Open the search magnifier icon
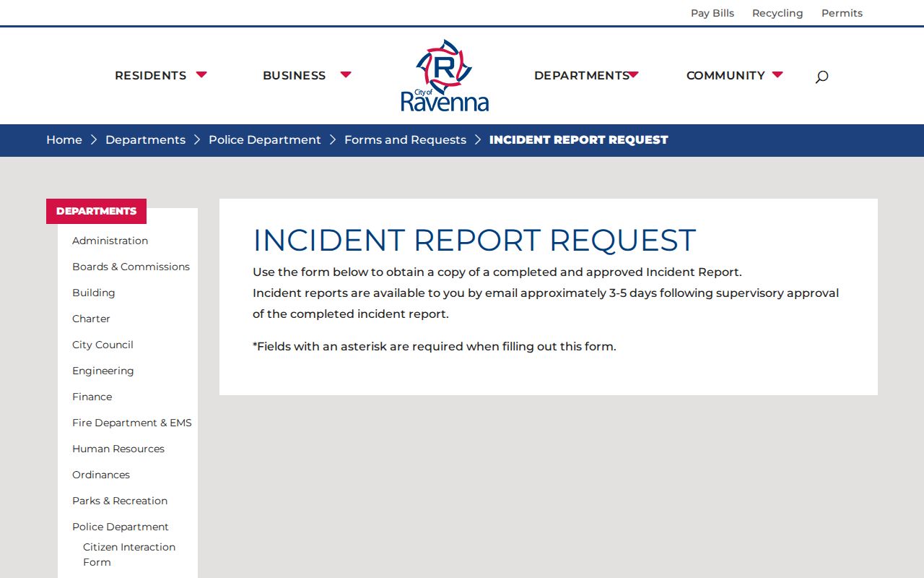This screenshot has height=578, width=924. 821,77
